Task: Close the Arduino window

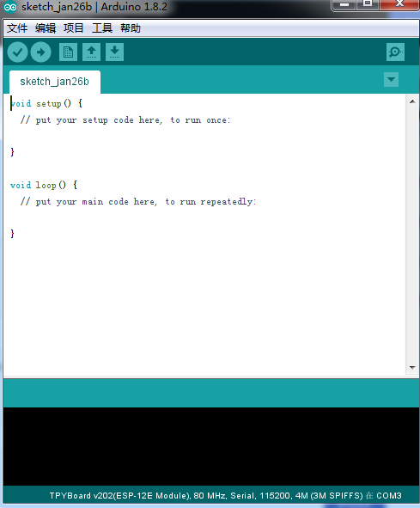Action: pos(399,4)
